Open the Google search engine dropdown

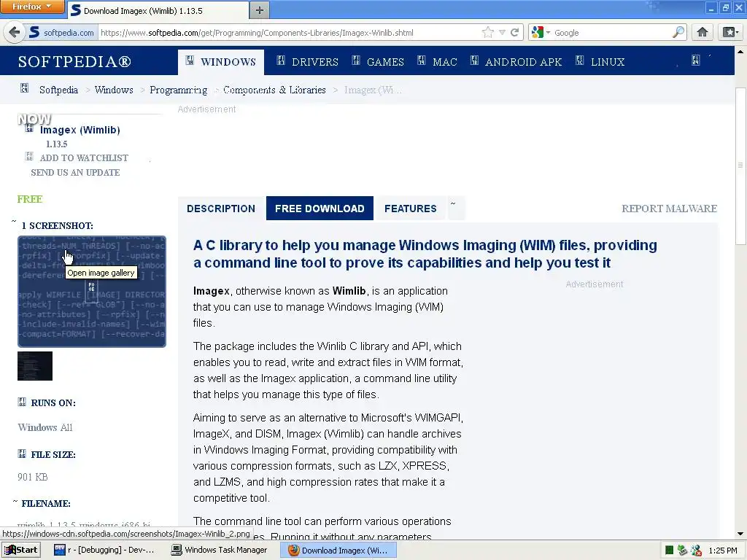pos(541,32)
